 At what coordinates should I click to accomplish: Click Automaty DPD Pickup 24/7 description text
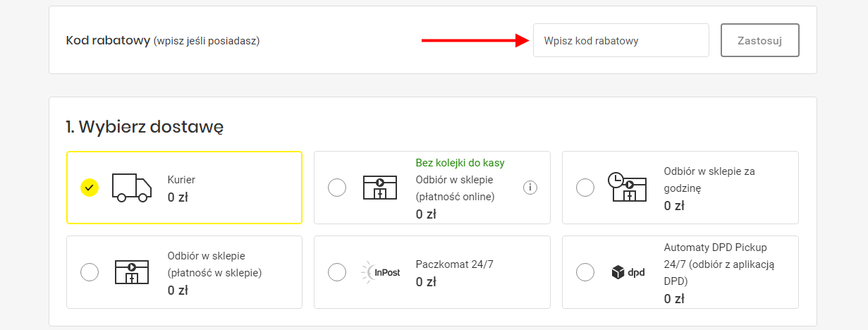[720, 264]
